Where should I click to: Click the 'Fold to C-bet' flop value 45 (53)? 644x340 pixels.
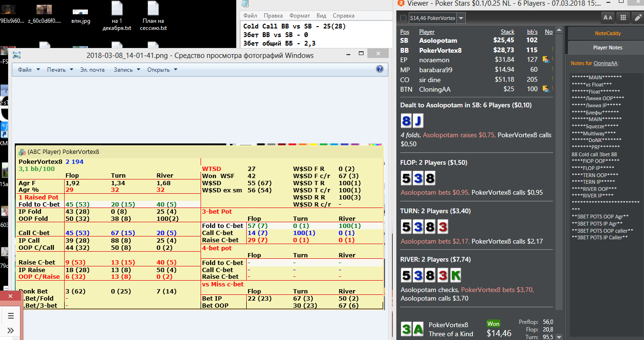point(77,204)
